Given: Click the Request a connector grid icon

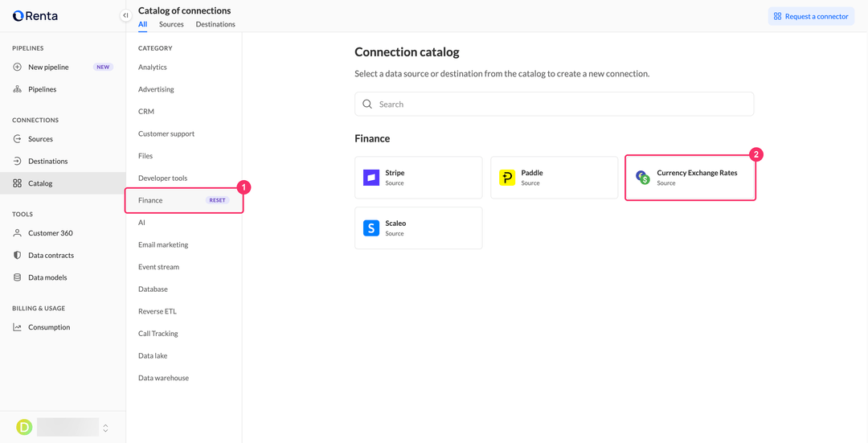Looking at the screenshot, I should [x=778, y=17].
